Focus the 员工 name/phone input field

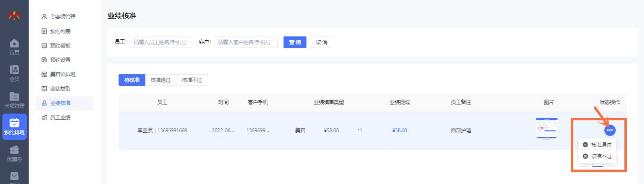[161, 42]
